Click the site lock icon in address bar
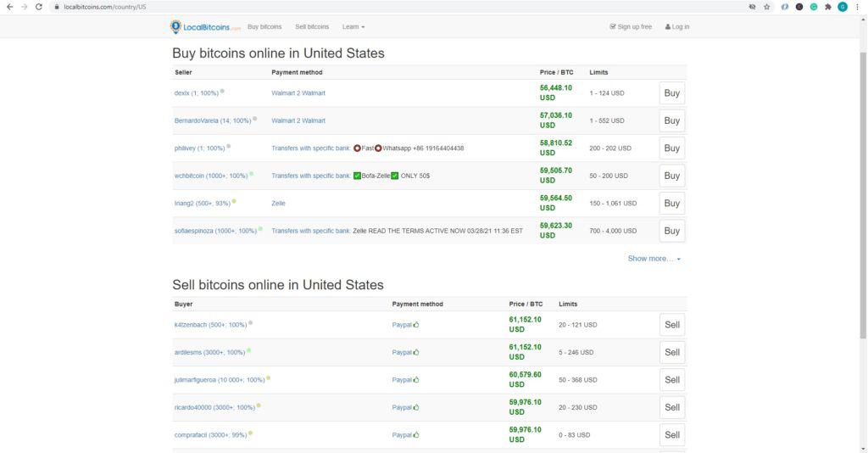 point(57,7)
